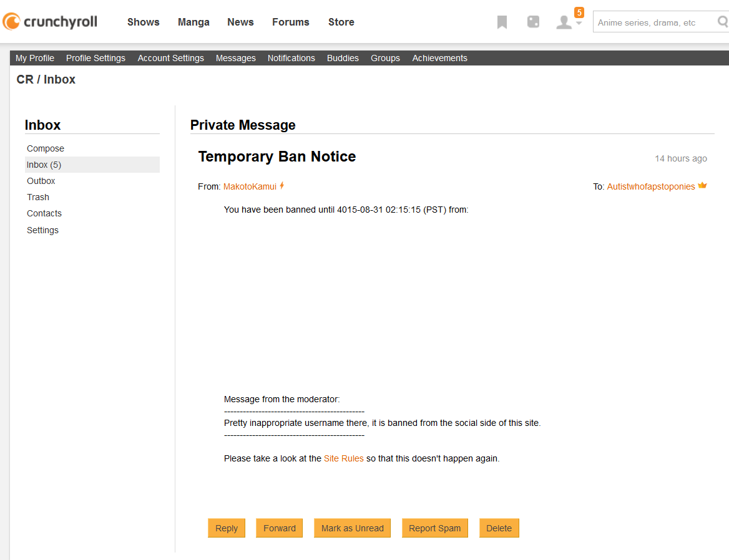729x560 pixels.
Task: Open the bookmark queue icon
Action: click(502, 22)
